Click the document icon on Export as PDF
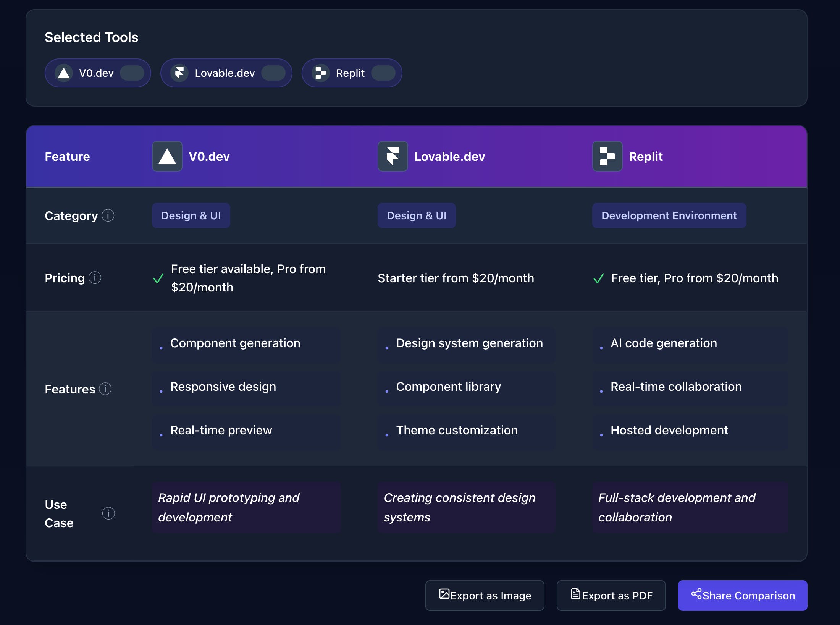The height and width of the screenshot is (625, 840). point(576,594)
